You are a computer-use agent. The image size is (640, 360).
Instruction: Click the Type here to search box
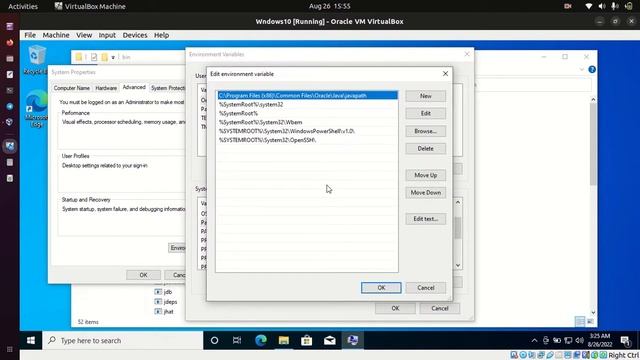tap(123, 340)
